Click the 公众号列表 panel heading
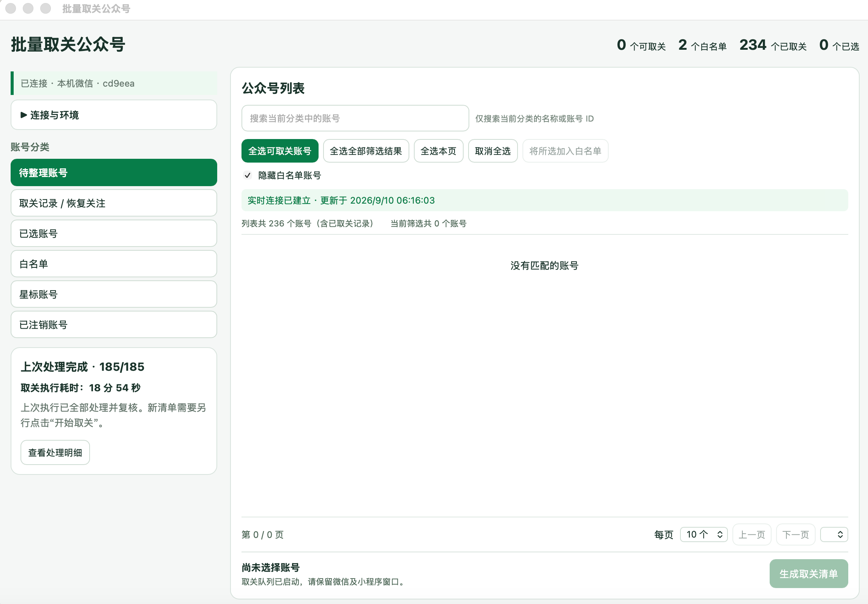 click(273, 88)
